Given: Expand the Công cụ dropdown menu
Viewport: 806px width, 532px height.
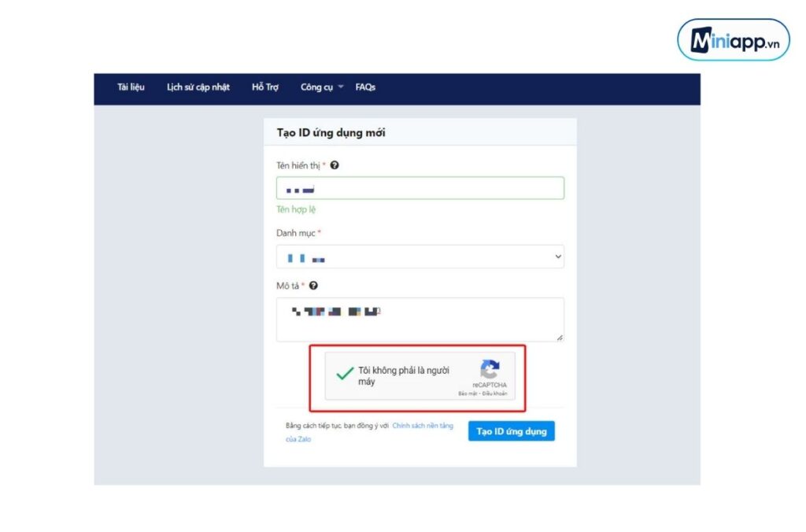Looking at the screenshot, I should pos(322,87).
